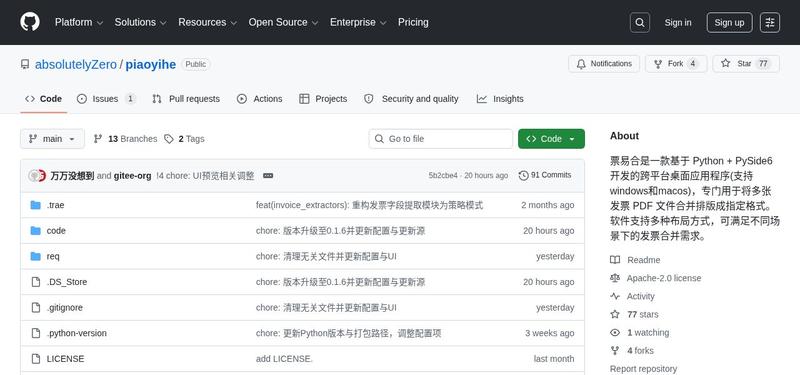This screenshot has height=375, width=800.
Task: Expand the Open Source menu
Action: [x=284, y=22]
